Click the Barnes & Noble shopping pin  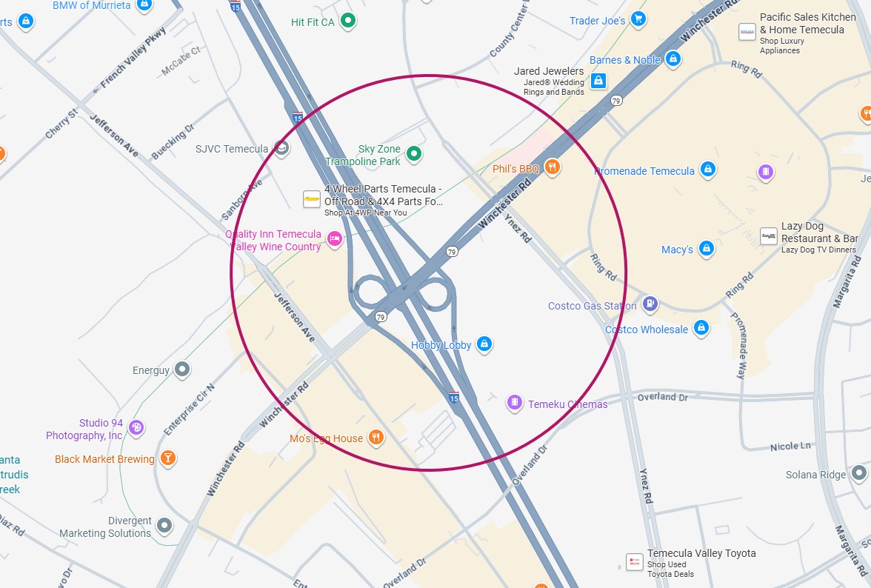(673, 59)
